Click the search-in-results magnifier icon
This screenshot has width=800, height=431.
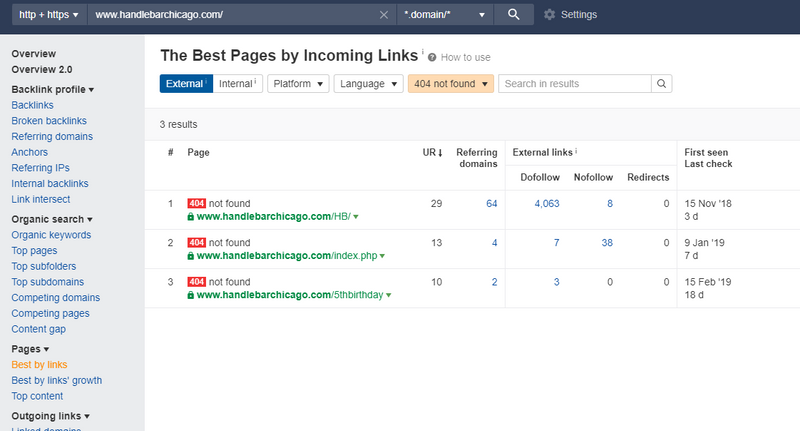tap(661, 84)
